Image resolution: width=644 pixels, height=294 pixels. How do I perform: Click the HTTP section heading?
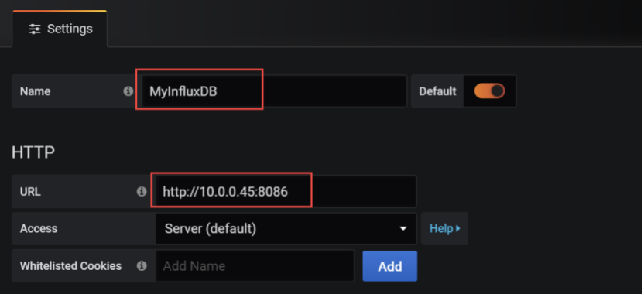point(33,152)
